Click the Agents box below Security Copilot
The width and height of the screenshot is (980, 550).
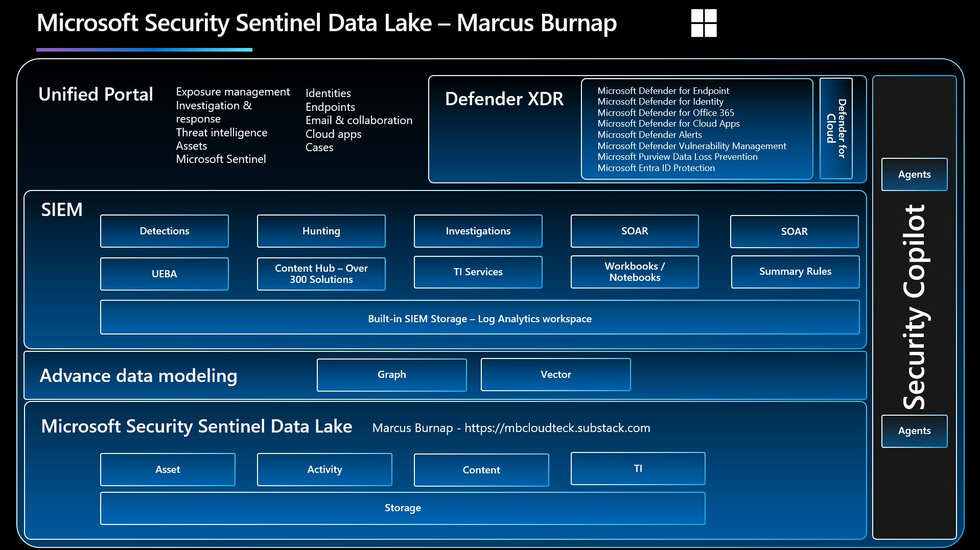coord(915,431)
